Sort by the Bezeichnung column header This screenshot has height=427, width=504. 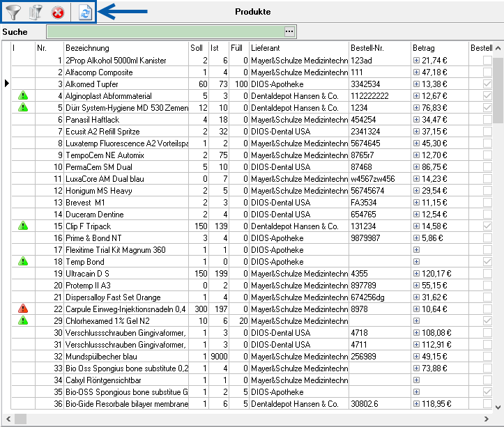click(126, 48)
